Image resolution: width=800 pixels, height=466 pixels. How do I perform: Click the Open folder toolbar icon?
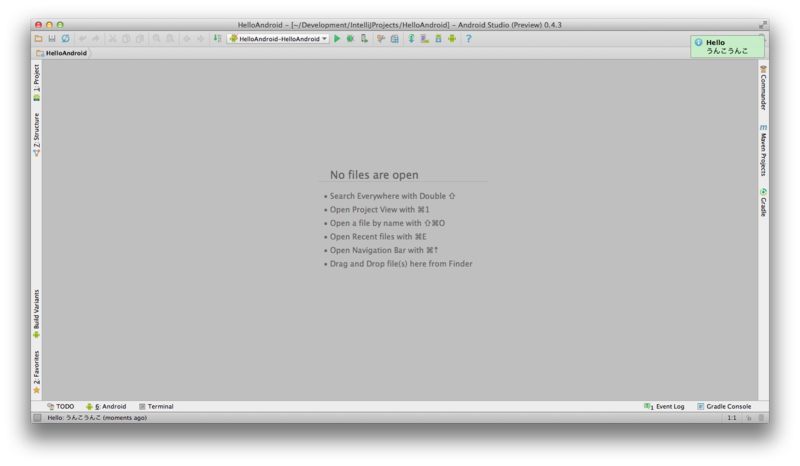[x=38, y=39]
